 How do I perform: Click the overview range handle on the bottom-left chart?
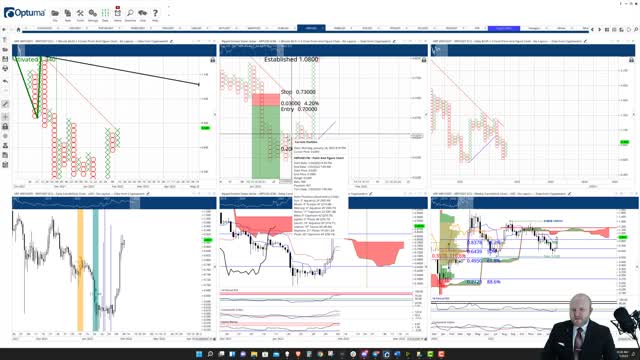[135, 202]
